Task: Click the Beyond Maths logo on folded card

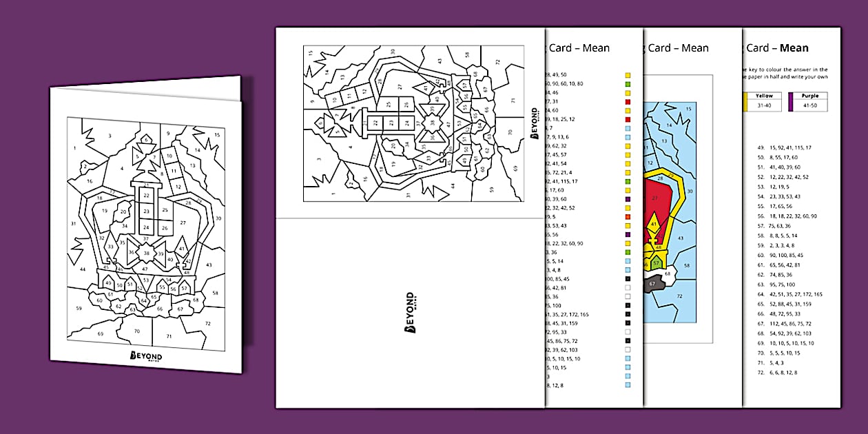Action: coord(147,355)
